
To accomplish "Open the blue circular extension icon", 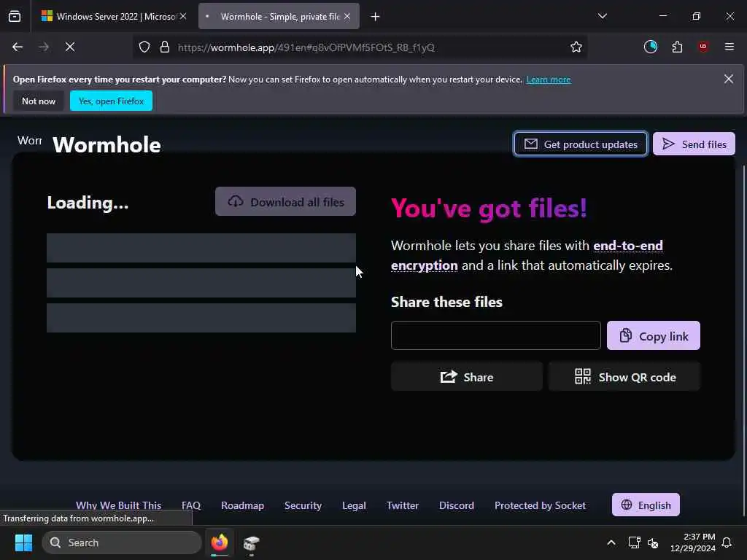I will [x=650, y=47].
